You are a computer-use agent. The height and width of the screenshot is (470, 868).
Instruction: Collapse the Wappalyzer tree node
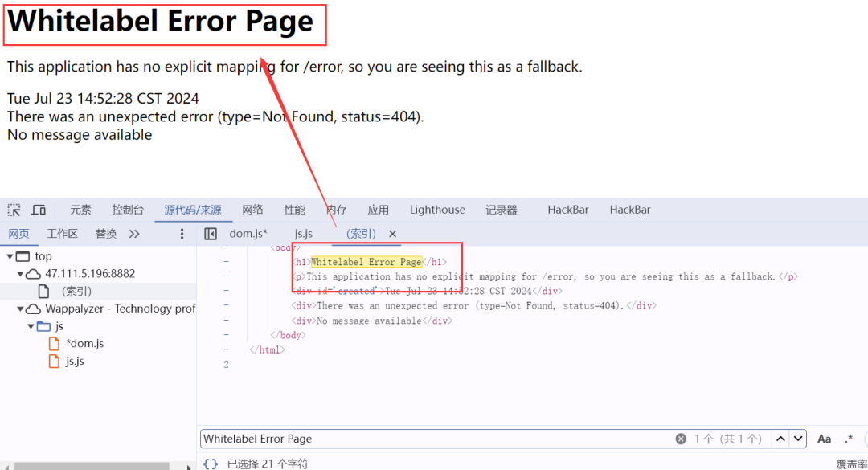click(x=20, y=309)
